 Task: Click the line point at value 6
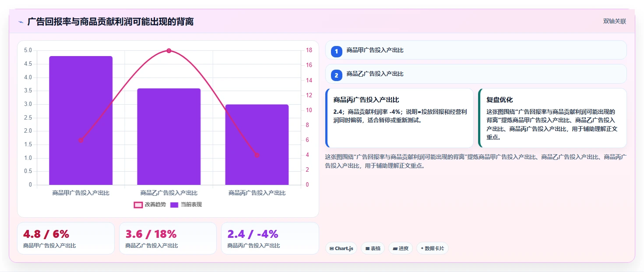[x=81, y=140]
